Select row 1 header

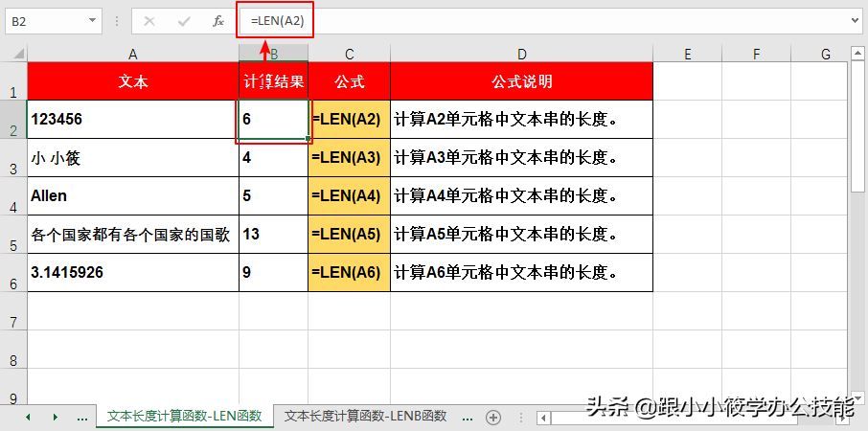(x=13, y=81)
